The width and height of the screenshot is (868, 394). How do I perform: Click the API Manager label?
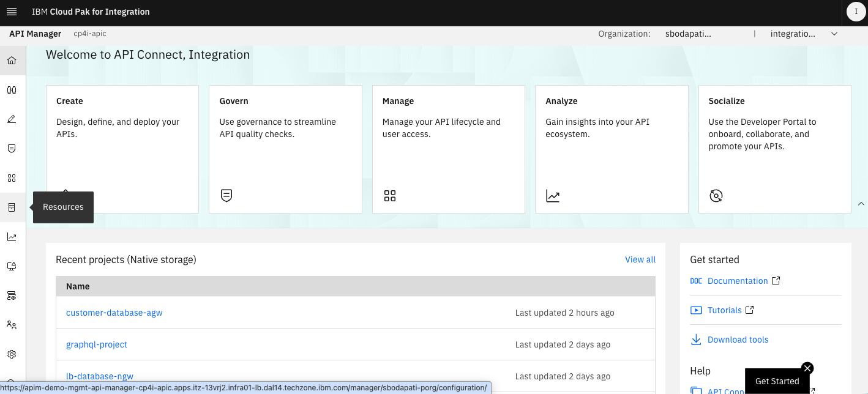click(35, 34)
